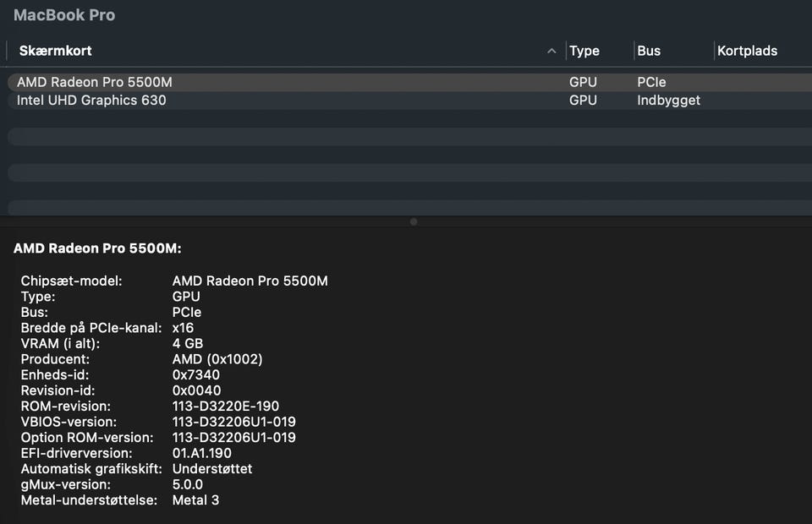Click the VBIOS-version value 113-D32206U1-019
The image size is (812, 524).
tap(234, 422)
